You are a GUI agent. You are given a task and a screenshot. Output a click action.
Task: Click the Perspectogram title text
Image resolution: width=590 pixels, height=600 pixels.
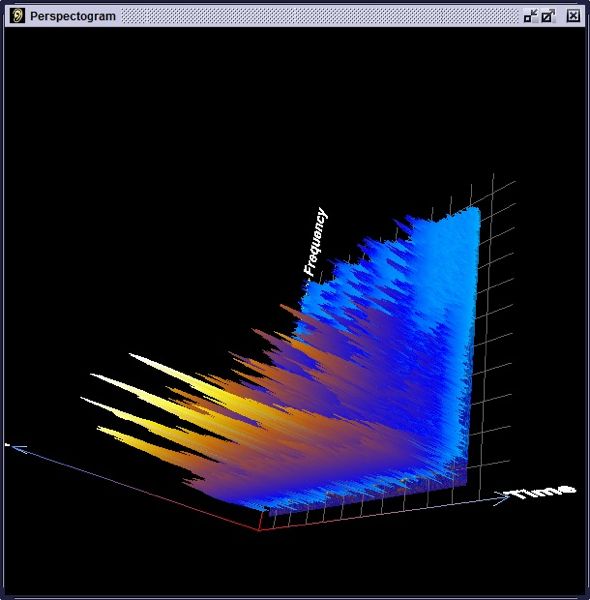point(73,16)
